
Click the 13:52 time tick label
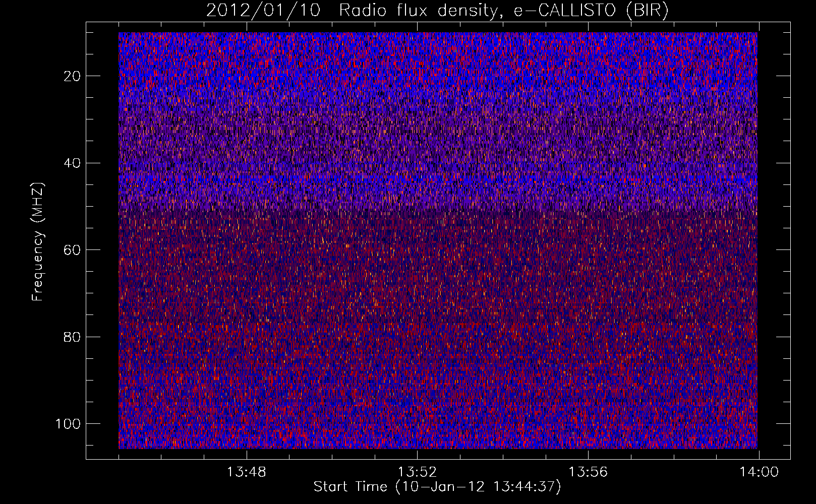417,472
